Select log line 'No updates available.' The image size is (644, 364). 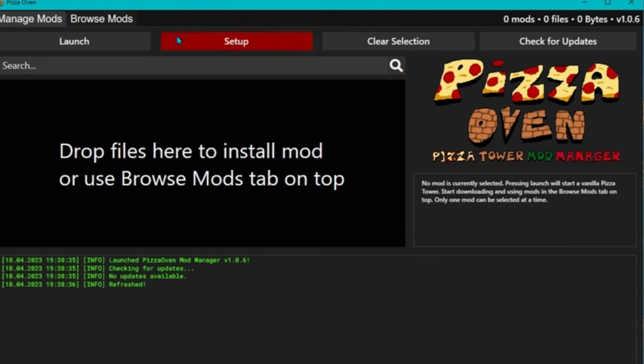tap(94, 277)
